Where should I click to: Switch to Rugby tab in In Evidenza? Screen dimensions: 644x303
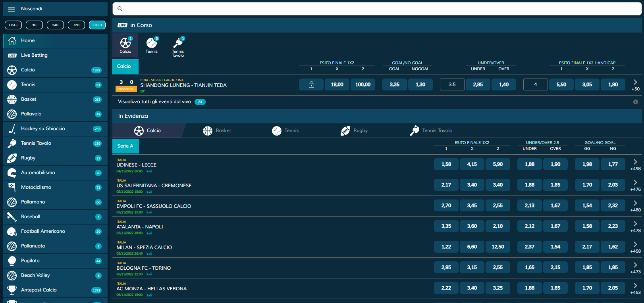click(354, 130)
